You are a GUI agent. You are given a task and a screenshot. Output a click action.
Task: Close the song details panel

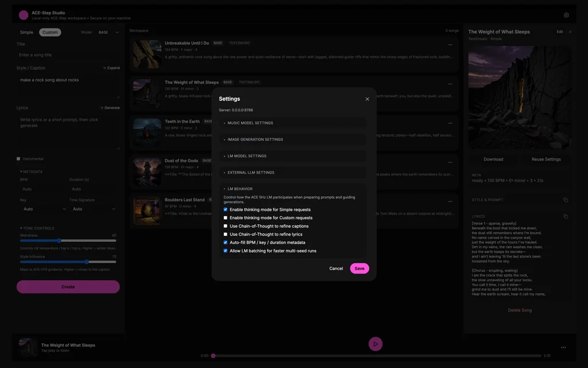(570, 32)
